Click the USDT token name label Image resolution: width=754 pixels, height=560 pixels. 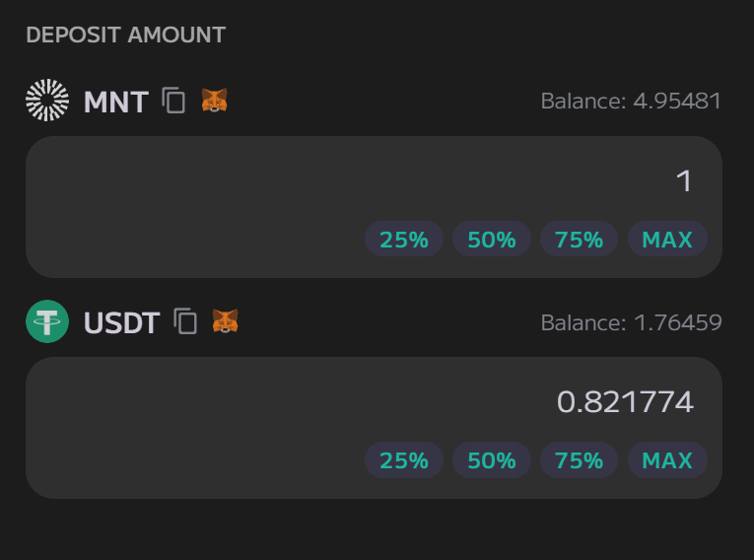121,322
